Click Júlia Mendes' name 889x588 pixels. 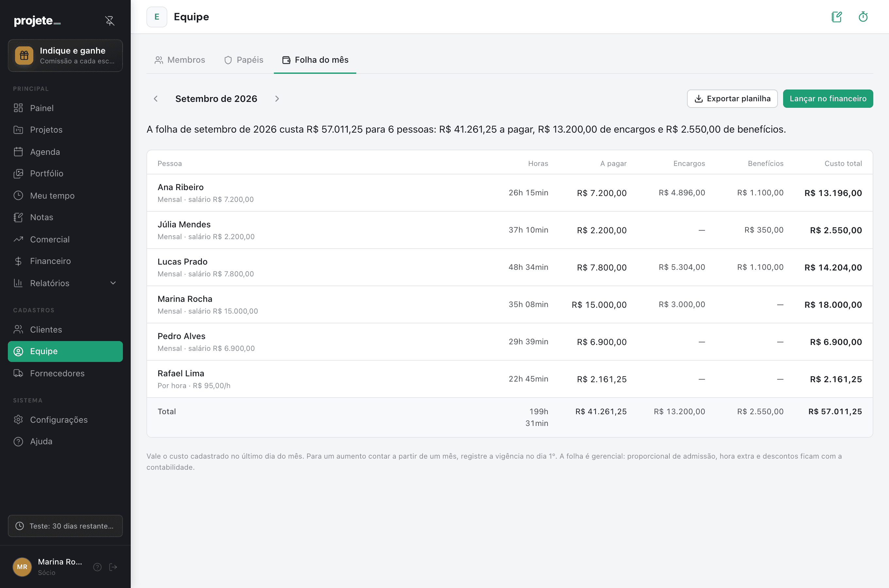coord(184,224)
